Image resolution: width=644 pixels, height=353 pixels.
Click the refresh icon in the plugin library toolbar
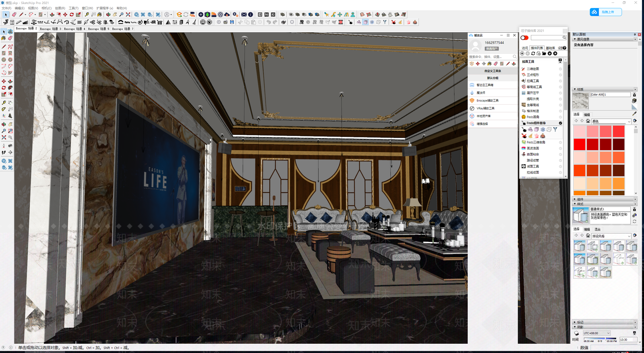(x=533, y=54)
